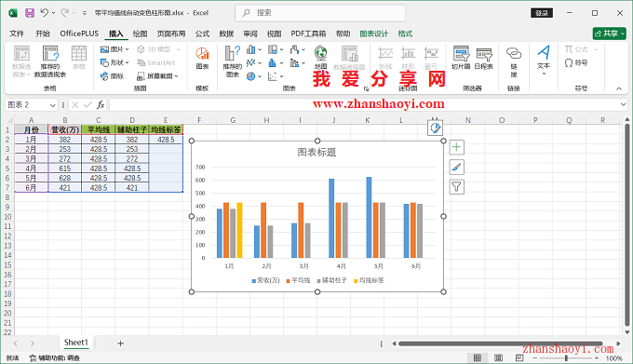
Task: Click the Sign in (登录) button
Action: pyautogui.click(x=542, y=13)
